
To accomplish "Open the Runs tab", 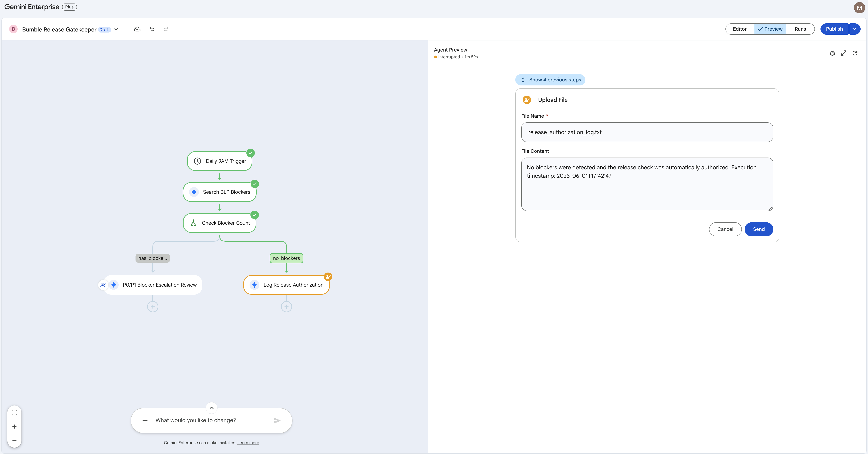I will click(800, 29).
